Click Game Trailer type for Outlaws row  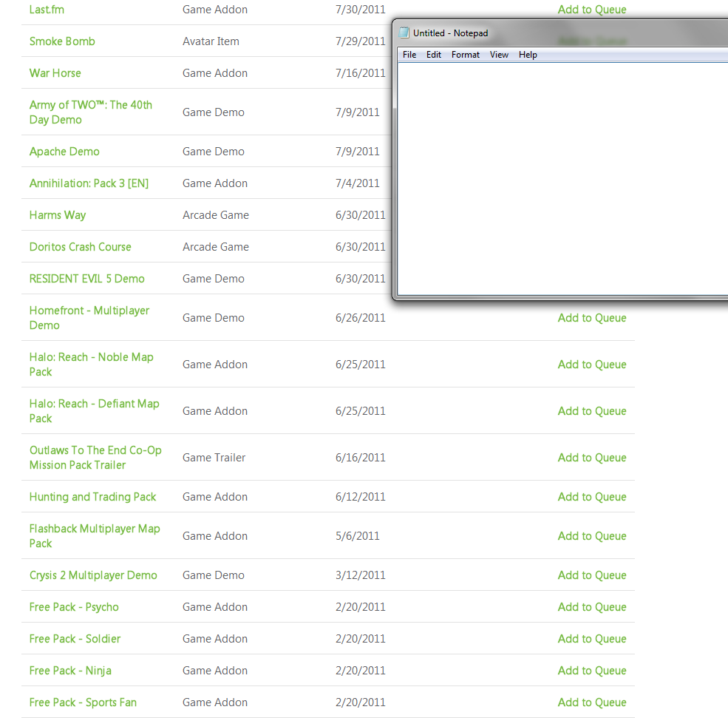[x=214, y=458]
